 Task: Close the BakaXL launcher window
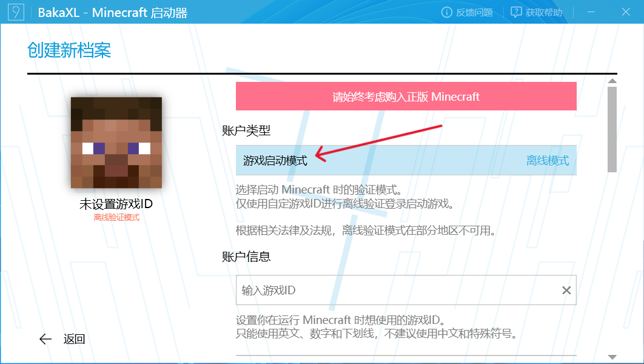(625, 12)
